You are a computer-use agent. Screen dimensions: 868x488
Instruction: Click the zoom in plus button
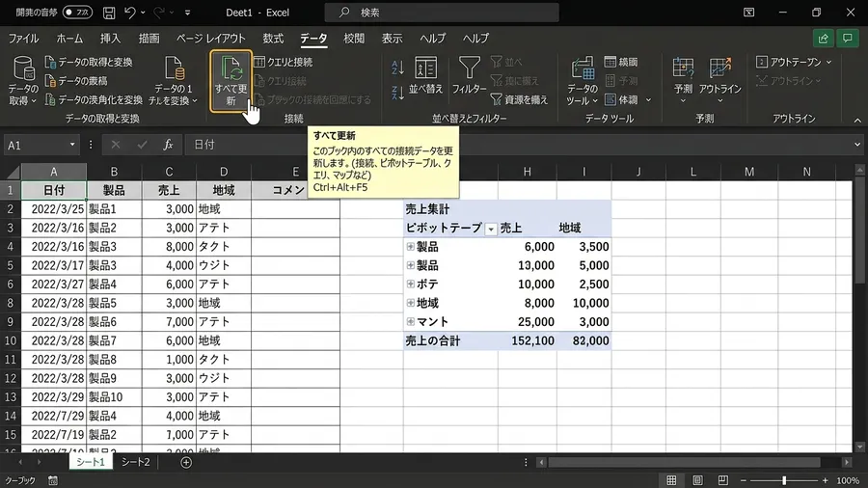[x=825, y=480]
